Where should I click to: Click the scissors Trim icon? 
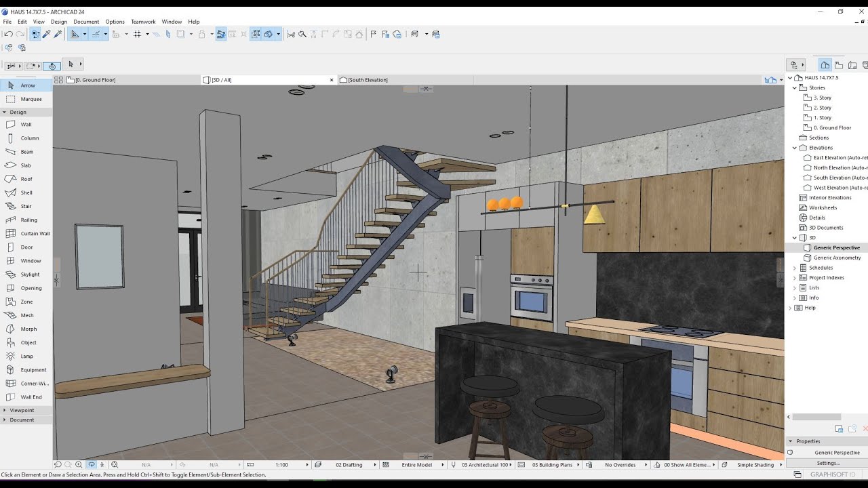291,34
